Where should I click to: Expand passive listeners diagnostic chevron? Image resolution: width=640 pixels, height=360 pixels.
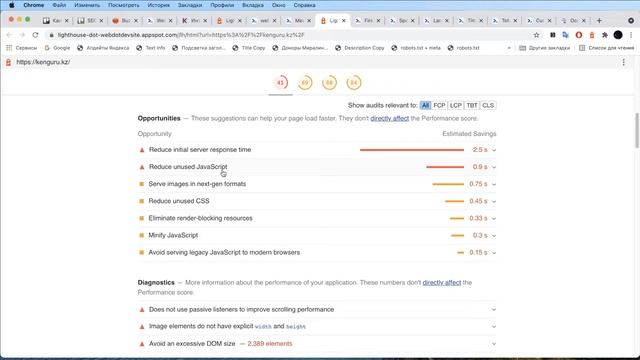click(494, 309)
